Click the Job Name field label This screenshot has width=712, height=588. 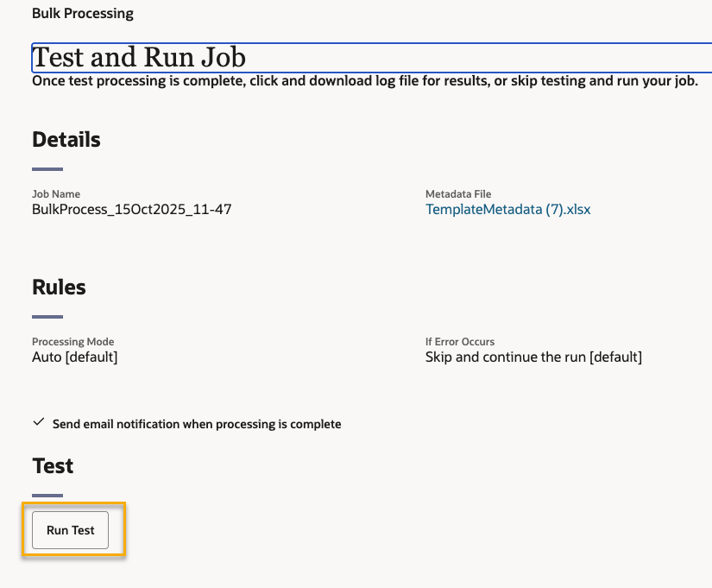click(56, 194)
